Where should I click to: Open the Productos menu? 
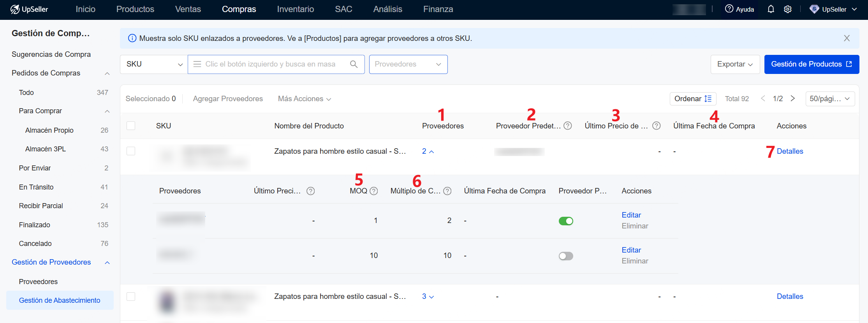coord(135,9)
